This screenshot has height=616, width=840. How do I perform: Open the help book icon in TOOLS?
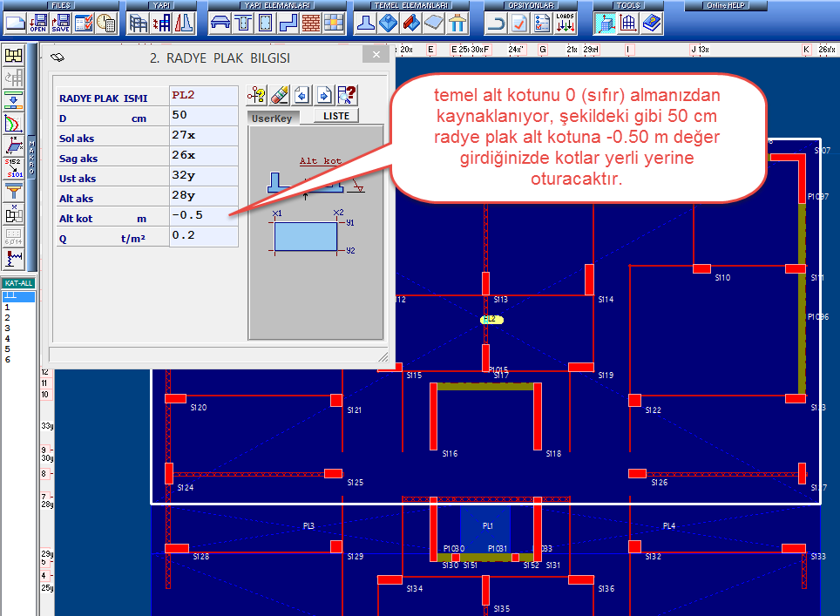coord(652,23)
